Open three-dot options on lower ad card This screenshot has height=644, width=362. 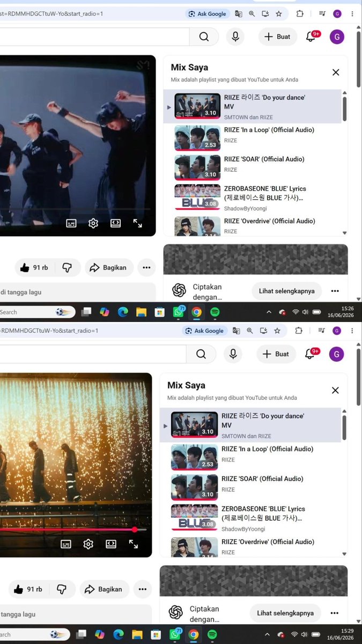(335, 613)
